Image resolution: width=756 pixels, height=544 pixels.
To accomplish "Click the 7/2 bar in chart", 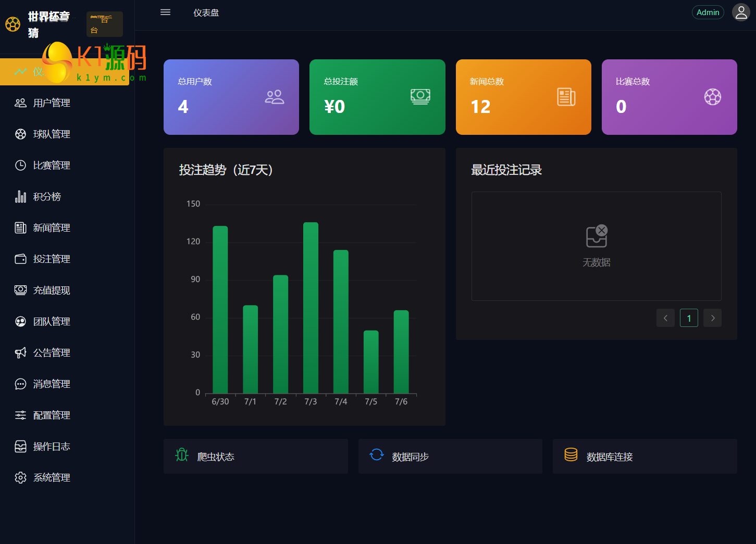I will (280, 334).
